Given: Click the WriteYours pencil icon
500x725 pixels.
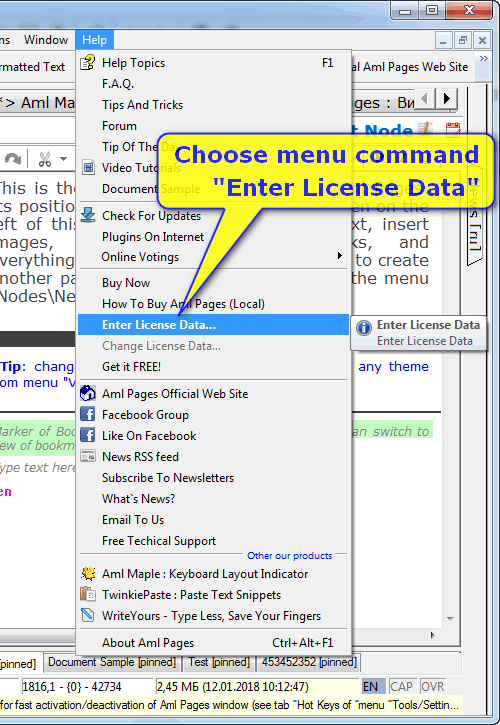Looking at the screenshot, I should pyautogui.click(x=88, y=615).
